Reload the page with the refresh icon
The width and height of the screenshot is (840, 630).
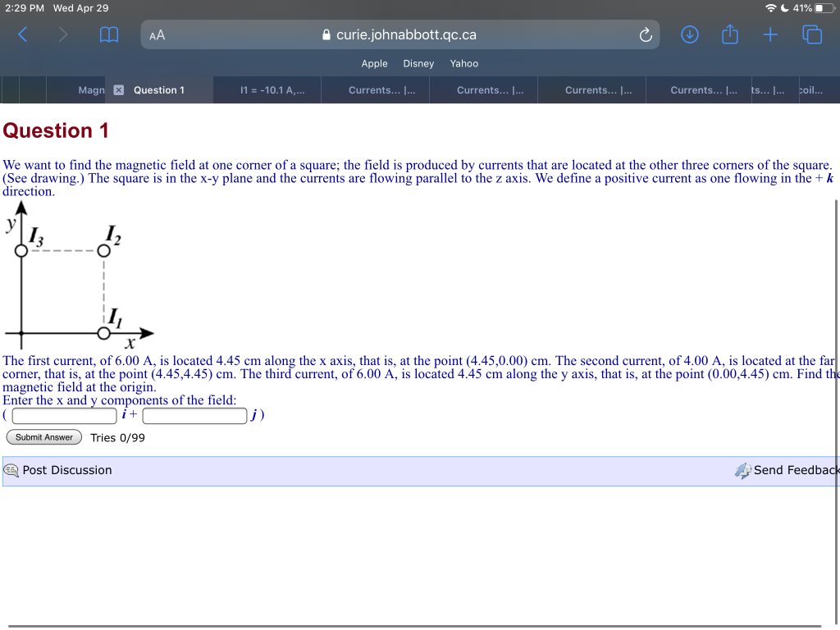point(646,34)
